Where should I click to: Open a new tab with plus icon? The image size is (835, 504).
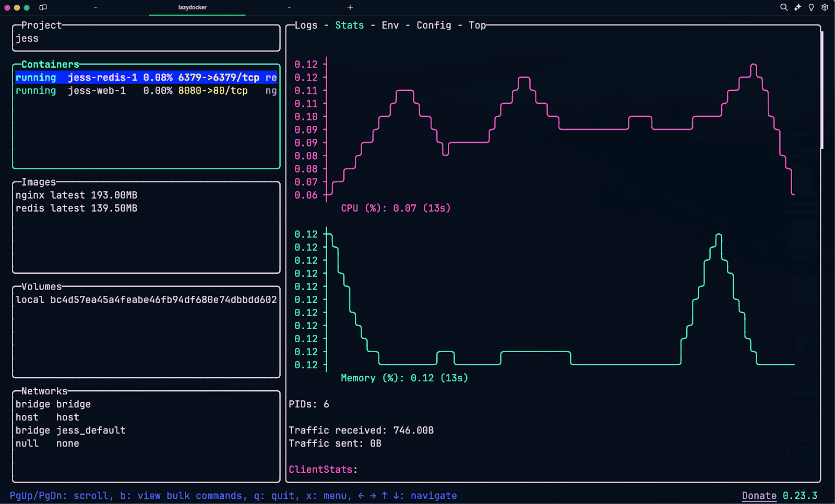350,7
